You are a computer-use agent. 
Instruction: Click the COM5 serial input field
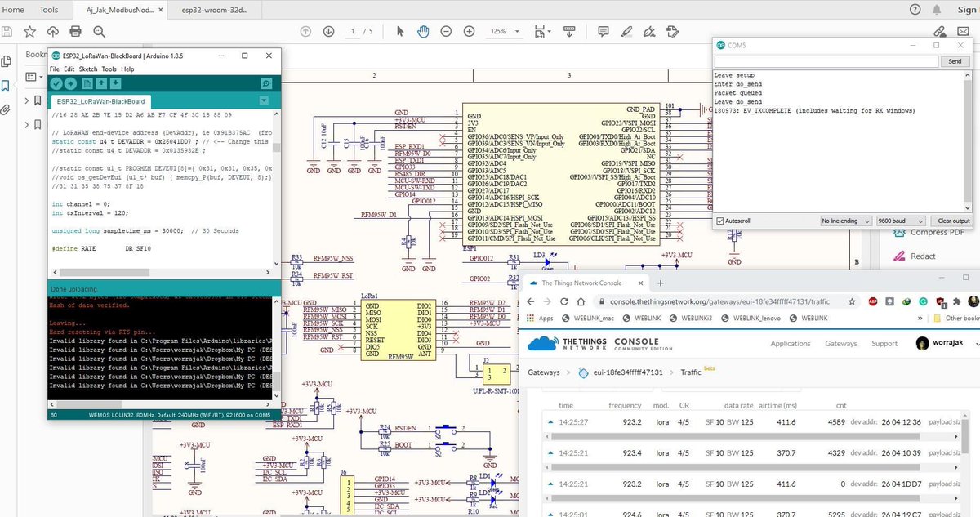[826, 61]
